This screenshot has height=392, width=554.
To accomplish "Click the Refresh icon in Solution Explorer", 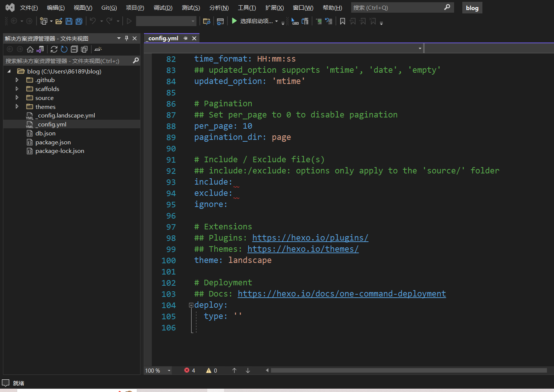I will coord(64,49).
